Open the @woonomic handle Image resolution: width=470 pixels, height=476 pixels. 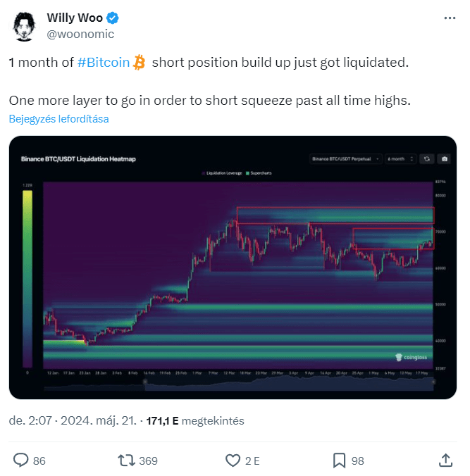80,34
